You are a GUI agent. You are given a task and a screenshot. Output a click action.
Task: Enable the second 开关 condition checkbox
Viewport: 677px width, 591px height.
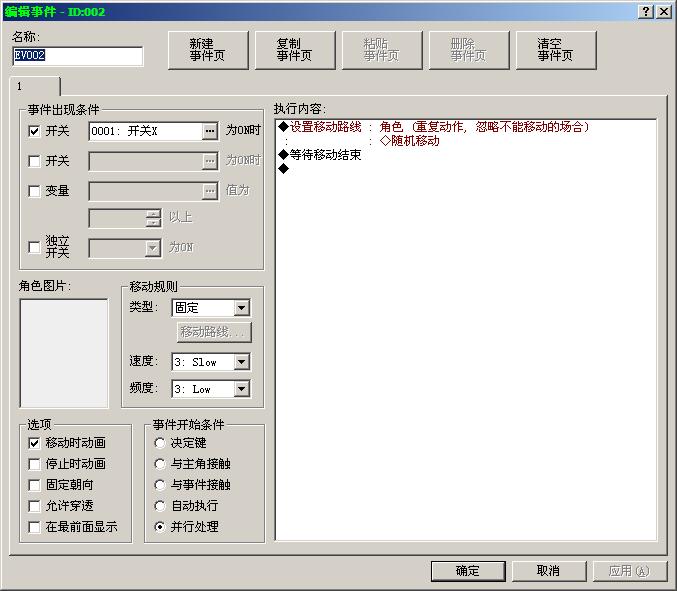tap(34, 161)
